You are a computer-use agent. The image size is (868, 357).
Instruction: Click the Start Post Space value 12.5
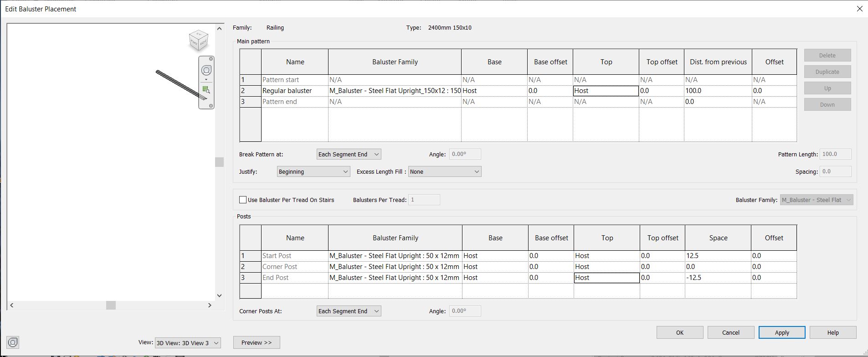tap(718, 256)
